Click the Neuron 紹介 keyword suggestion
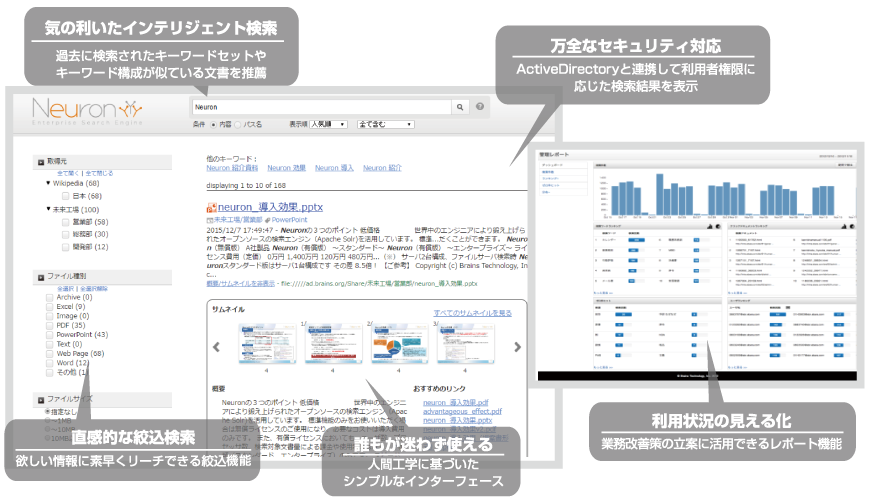The image size is (870, 500). [382, 168]
